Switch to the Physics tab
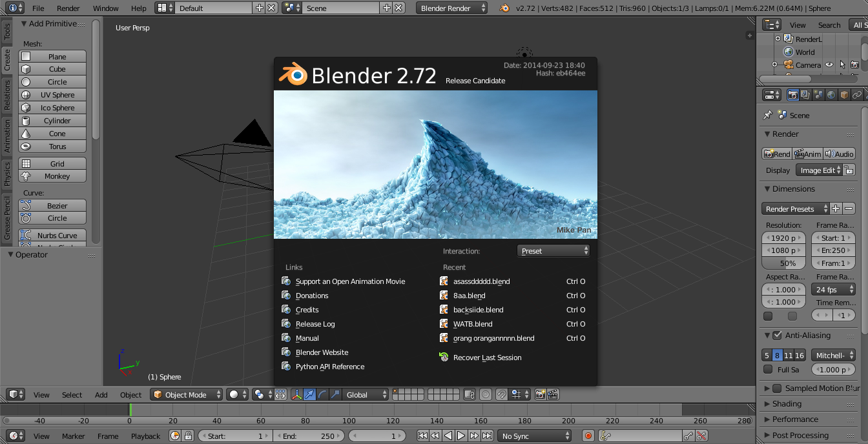868x444 pixels. (7, 174)
